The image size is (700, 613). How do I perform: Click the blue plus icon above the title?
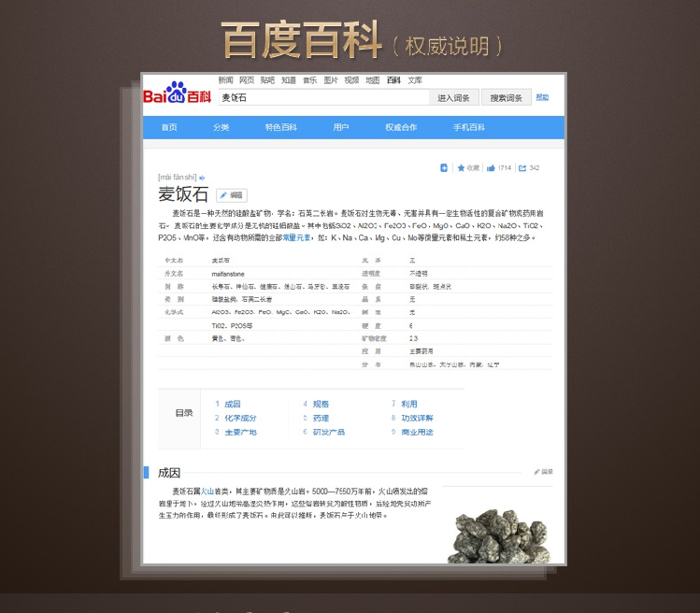coord(444,168)
